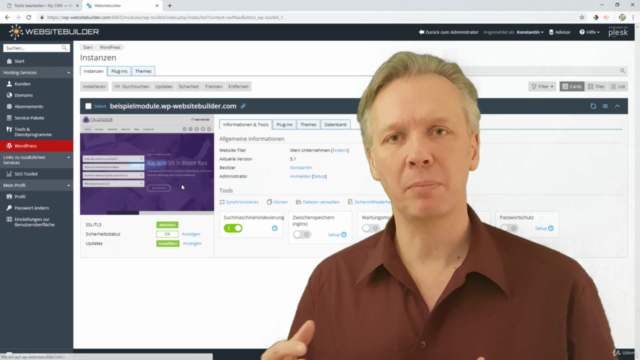Switch to Cards view
Screen dimensions: 640x360
point(572,87)
